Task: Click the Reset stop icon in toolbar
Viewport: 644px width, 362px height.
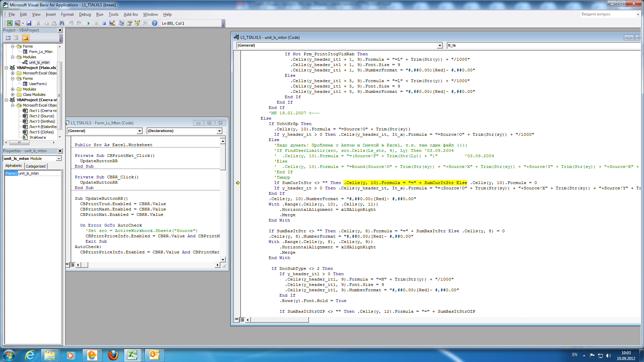Action: point(104,23)
